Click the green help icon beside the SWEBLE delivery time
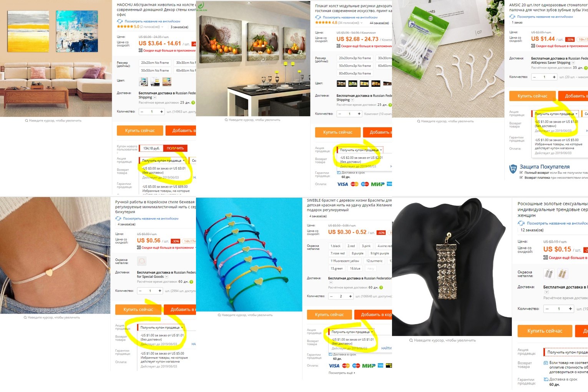The image size is (588, 392). tap(381, 287)
